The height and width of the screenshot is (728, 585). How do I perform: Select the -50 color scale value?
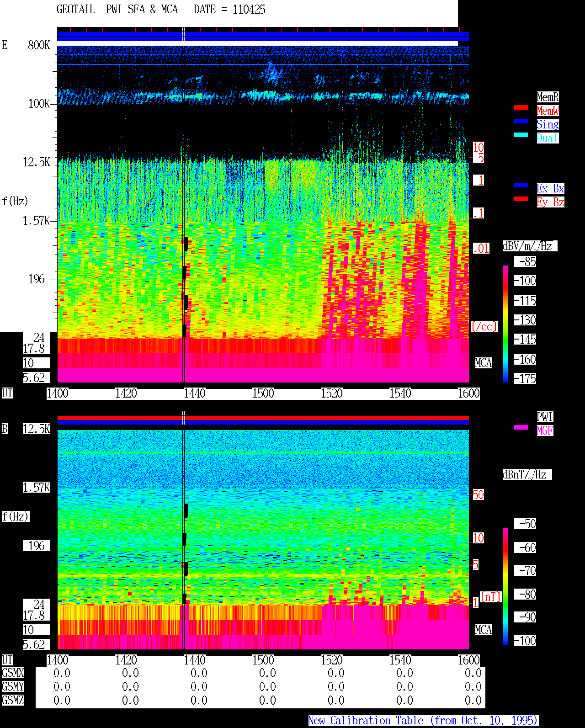pos(525,524)
